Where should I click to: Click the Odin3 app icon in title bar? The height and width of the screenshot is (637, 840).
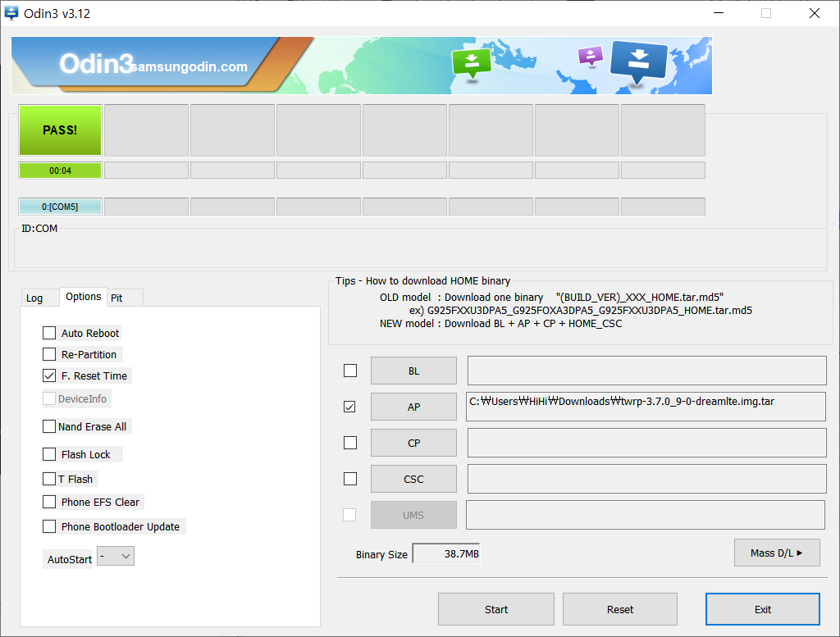tap(11, 13)
